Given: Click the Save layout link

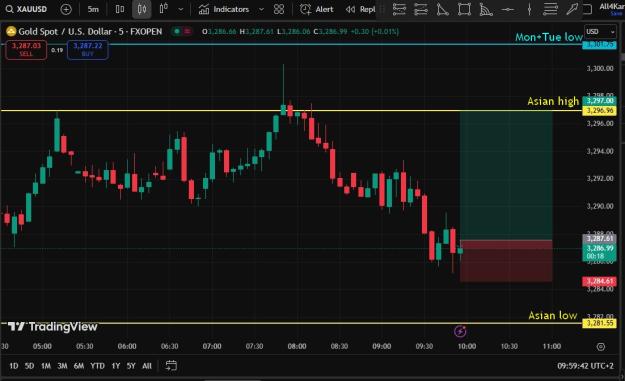Looking at the screenshot, I should tap(616, 14).
